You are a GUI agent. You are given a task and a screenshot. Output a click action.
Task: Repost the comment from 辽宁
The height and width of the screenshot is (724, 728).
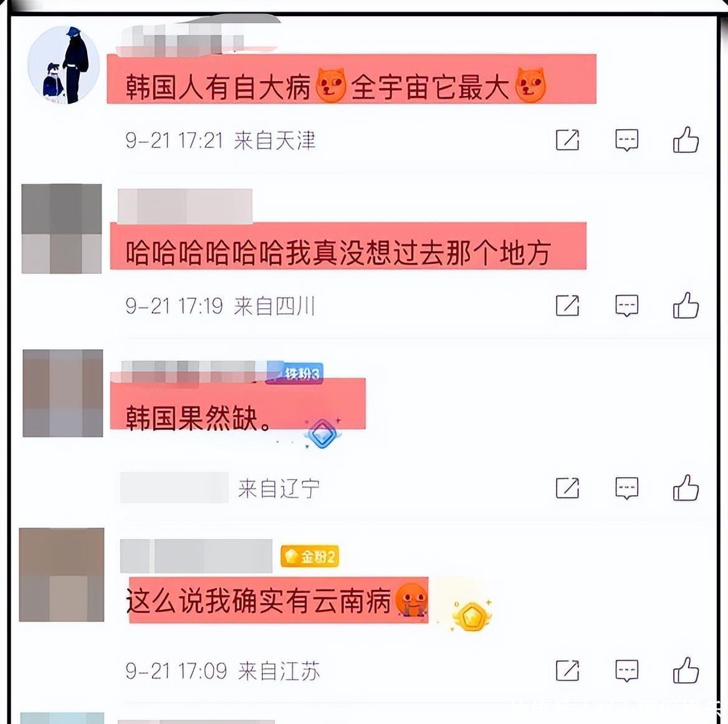(567, 488)
